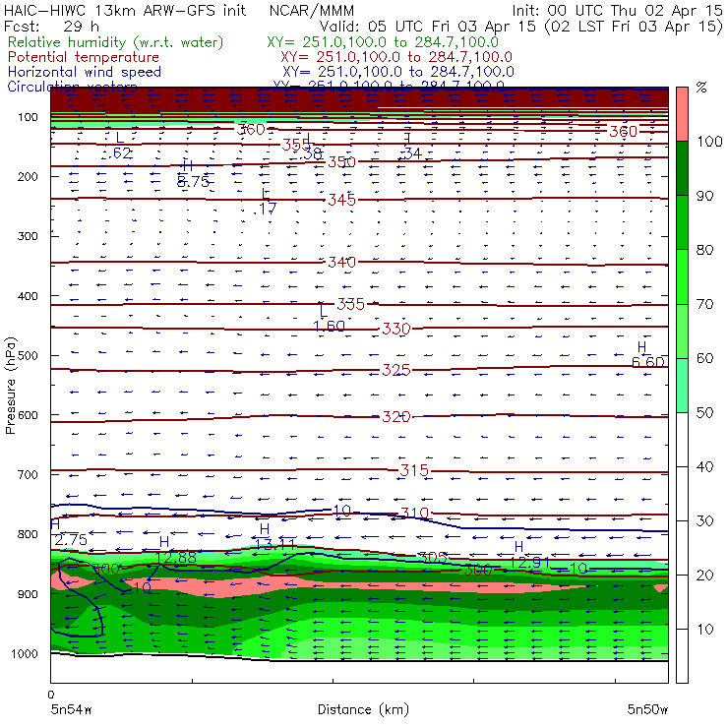
Task: Click the '355' potential temperature contour label
Action: click(296, 145)
